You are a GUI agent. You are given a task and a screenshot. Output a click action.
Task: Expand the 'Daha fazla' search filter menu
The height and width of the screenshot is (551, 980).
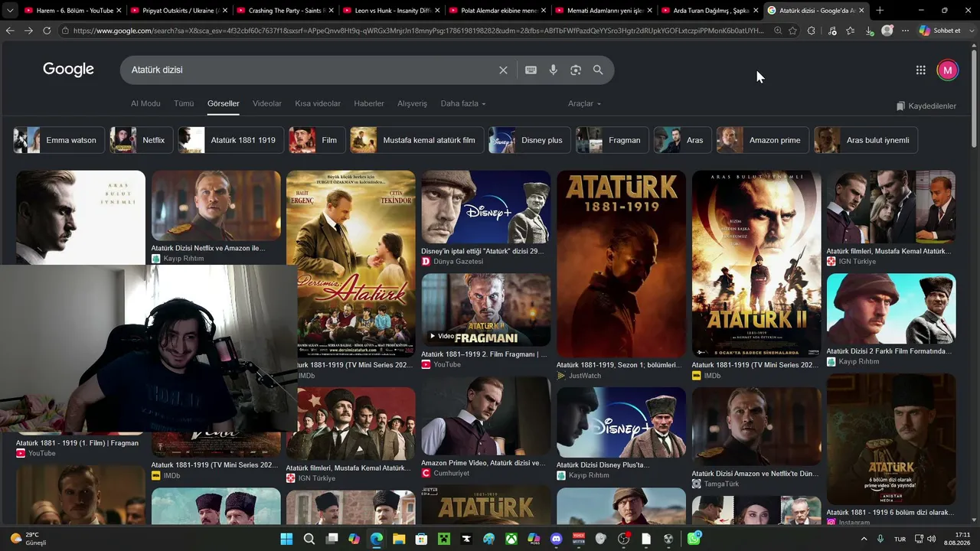[x=463, y=103]
